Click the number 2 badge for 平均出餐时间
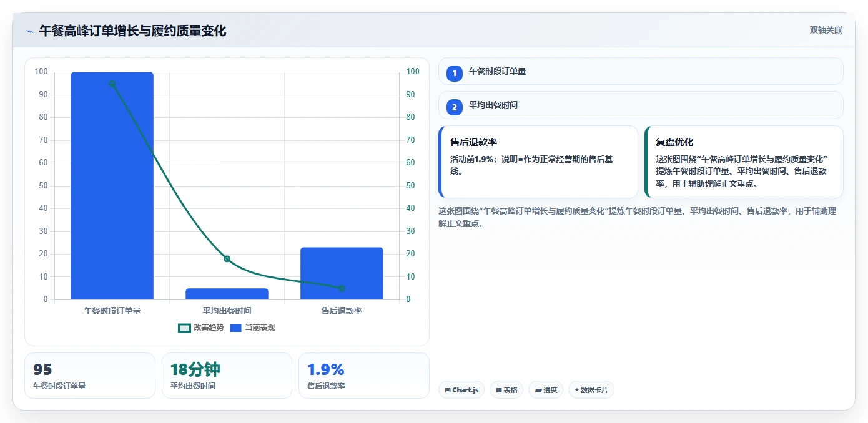868x423 pixels. 455,107
